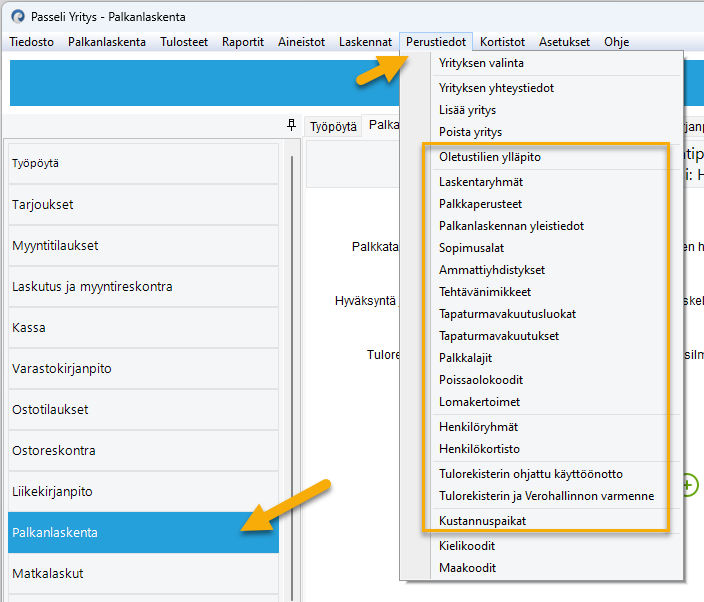This screenshot has height=602, width=704.
Task: Choose Henkilökortisto menu entry
Action: click(479, 449)
